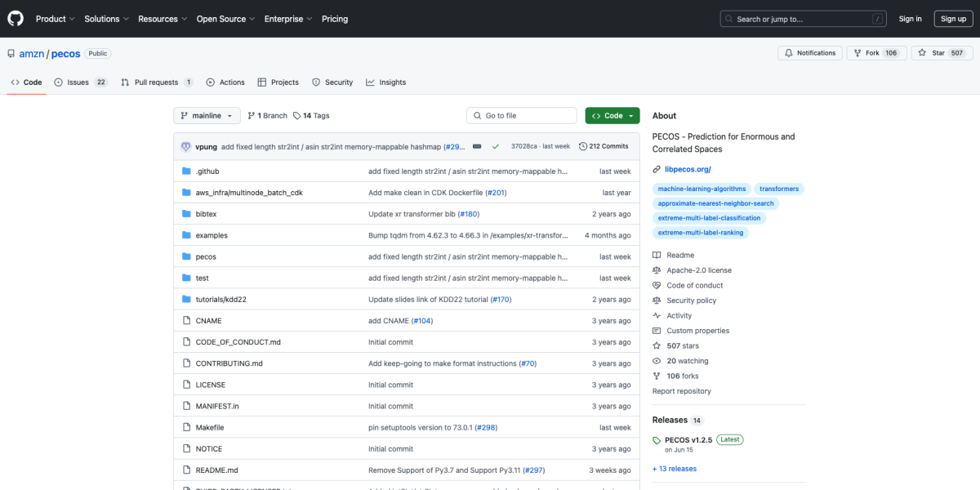Click the Go to file input
Viewport: 980px width, 490px height.
tap(521, 116)
